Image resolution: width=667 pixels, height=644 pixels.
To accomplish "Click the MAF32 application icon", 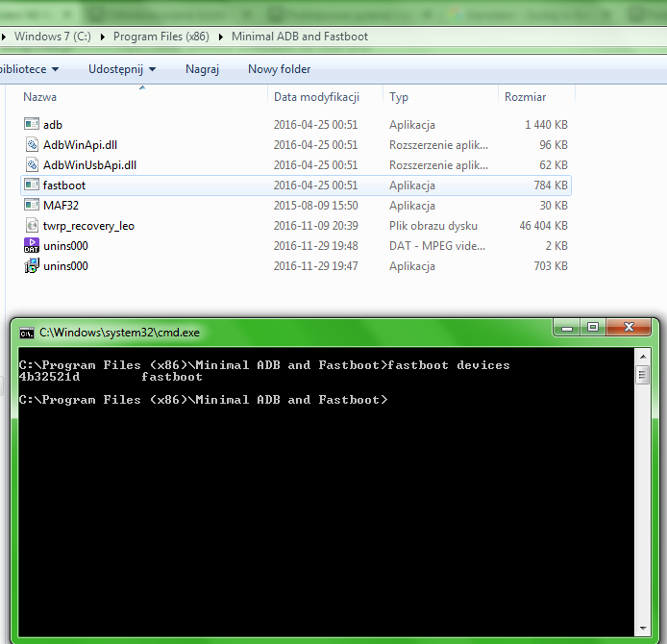I will click(x=31, y=206).
